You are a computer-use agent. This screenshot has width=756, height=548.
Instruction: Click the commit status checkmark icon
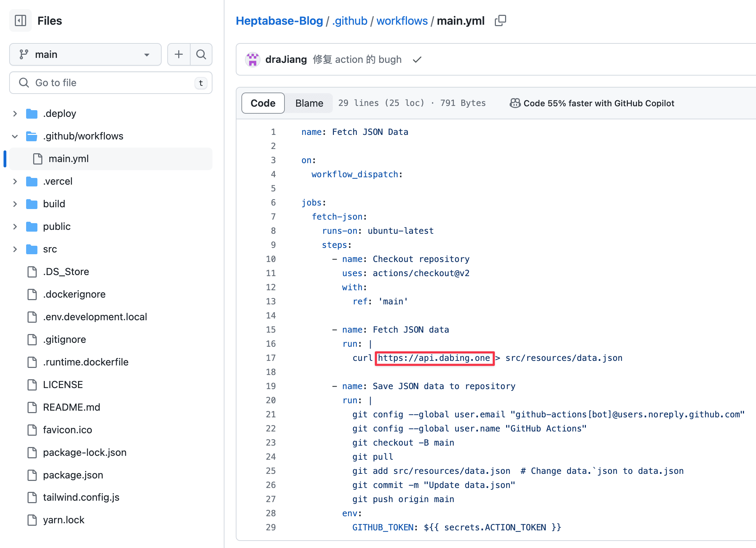tap(417, 60)
